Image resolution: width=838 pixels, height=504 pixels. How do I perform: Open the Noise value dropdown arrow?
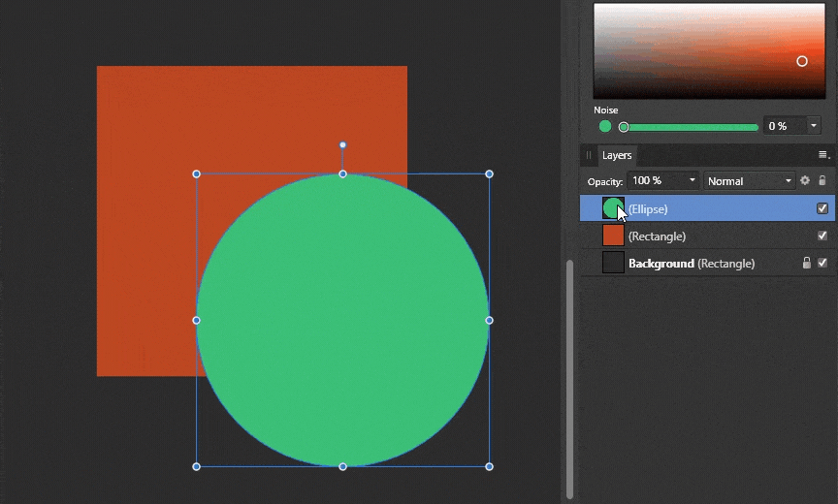coord(814,126)
